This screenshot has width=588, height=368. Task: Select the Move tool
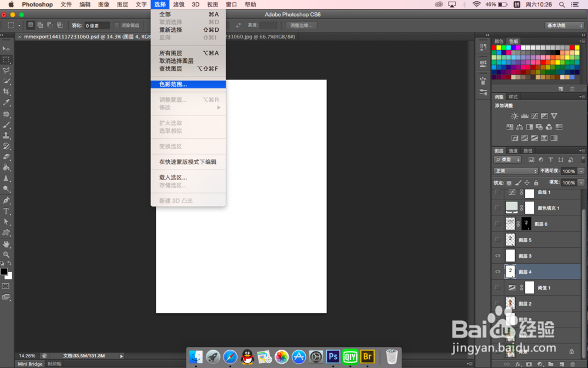[6, 48]
